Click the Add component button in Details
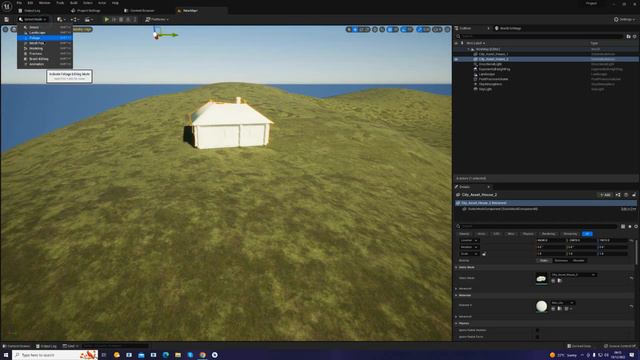 pyautogui.click(x=605, y=195)
